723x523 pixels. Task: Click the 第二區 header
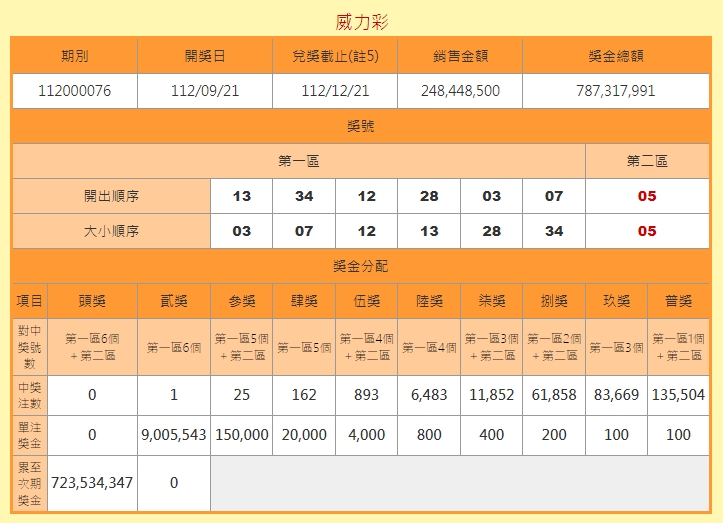pyautogui.click(x=647, y=161)
